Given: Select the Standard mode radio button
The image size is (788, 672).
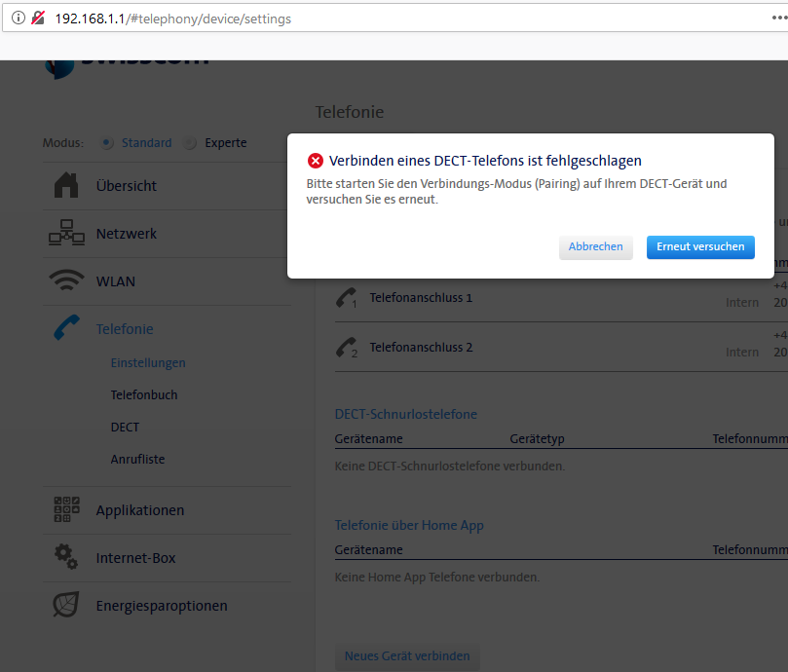Looking at the screenshot, I should [x=106, y=142].
